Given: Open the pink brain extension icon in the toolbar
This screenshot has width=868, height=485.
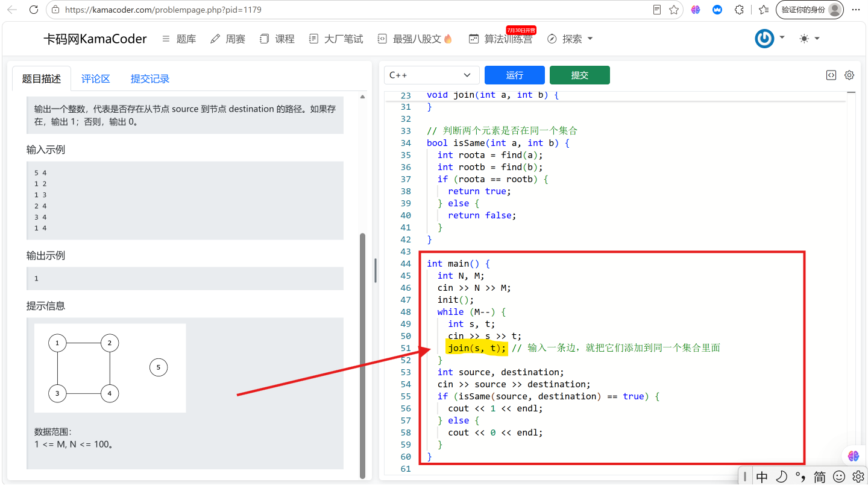Looking at the screenshot, I should (x=696, y=10).
